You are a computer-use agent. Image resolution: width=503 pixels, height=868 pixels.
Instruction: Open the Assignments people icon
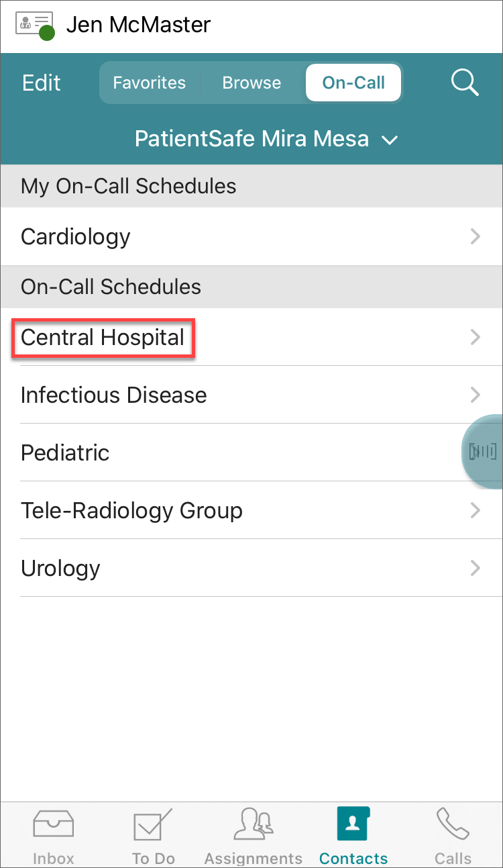click(253, 825)
